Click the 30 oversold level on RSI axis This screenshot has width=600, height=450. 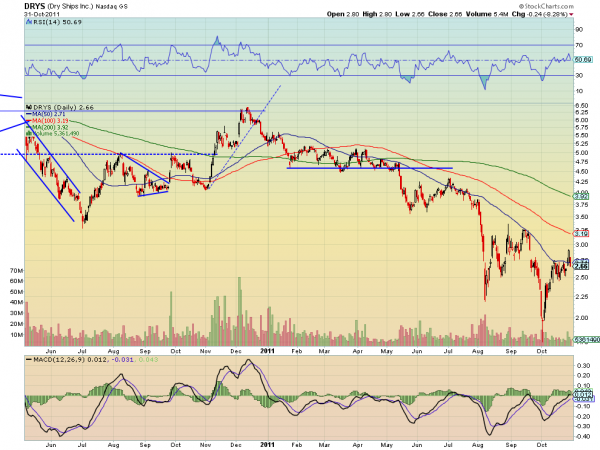point(579,75)
